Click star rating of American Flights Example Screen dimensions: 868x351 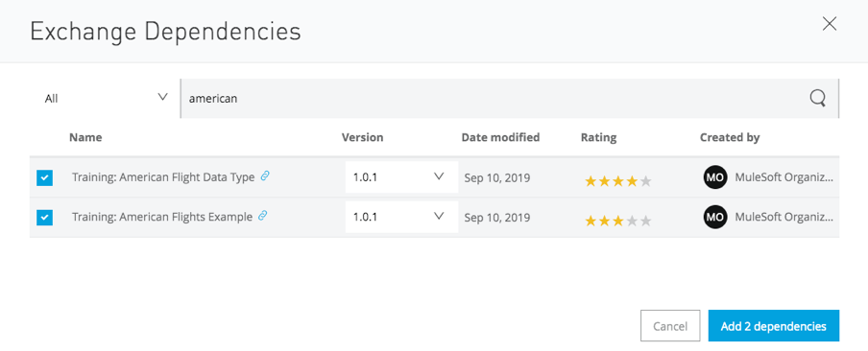coord(618,222)
